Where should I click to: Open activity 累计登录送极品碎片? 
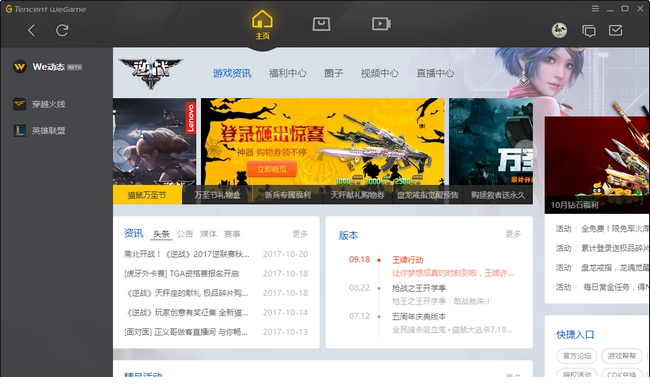pyautogui.click(x=615, y=248)
